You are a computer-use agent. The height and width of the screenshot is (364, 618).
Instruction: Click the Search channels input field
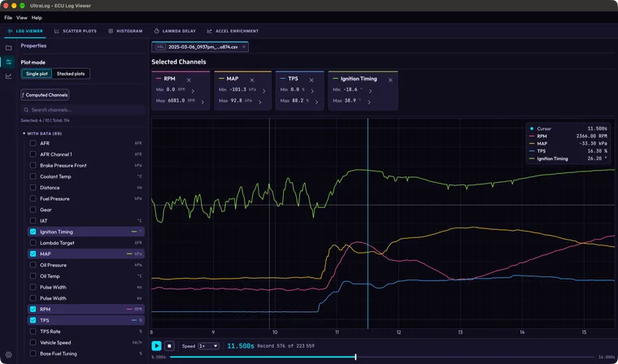point(83,110)
